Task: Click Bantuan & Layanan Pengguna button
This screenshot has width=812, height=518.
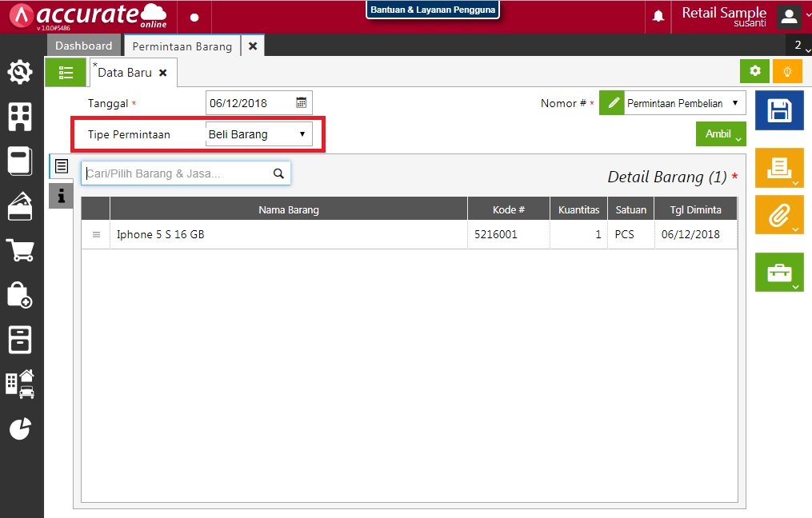Action: pyautogui.click(x=433, y=10)
